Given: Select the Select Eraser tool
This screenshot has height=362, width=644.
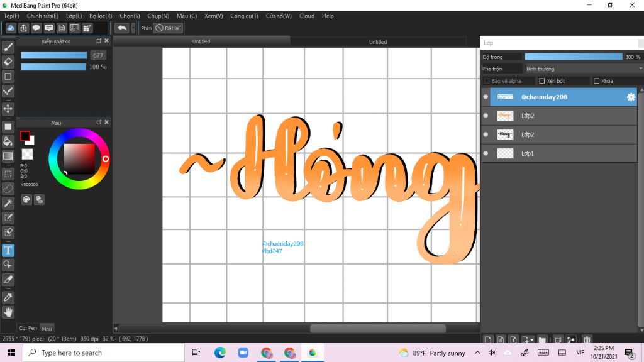Looking at the screenshot, I should tap(8, 232).
